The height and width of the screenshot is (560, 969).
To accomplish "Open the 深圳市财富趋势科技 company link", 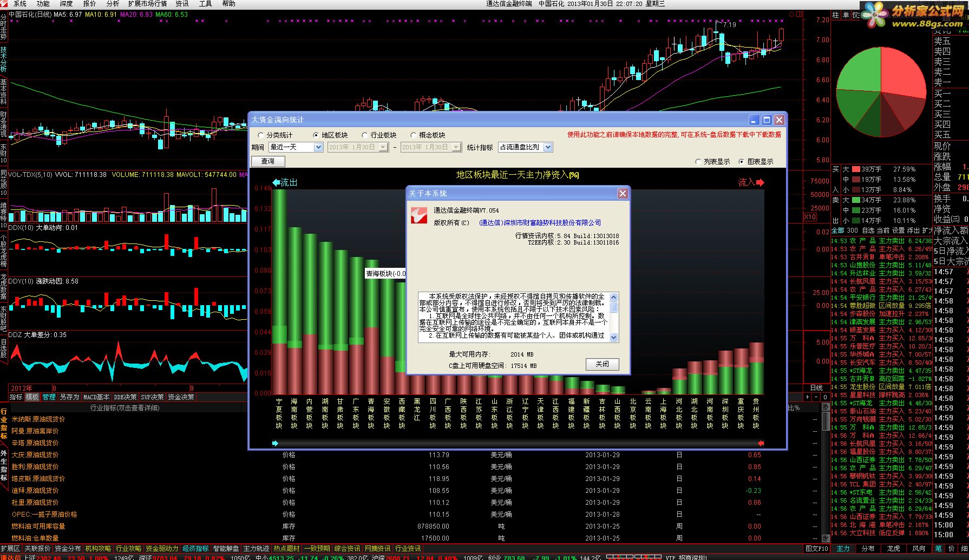I will [540, 222].
